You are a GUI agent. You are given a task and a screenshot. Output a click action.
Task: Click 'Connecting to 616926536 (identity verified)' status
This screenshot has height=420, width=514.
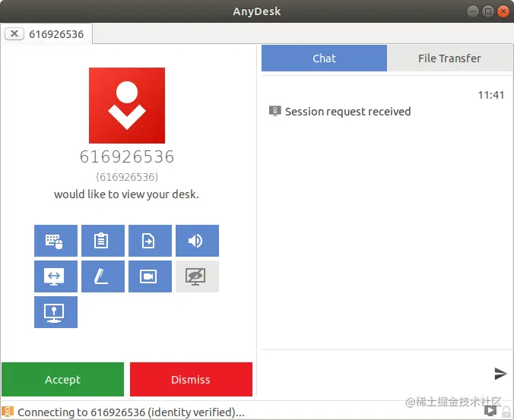(131, 412)
